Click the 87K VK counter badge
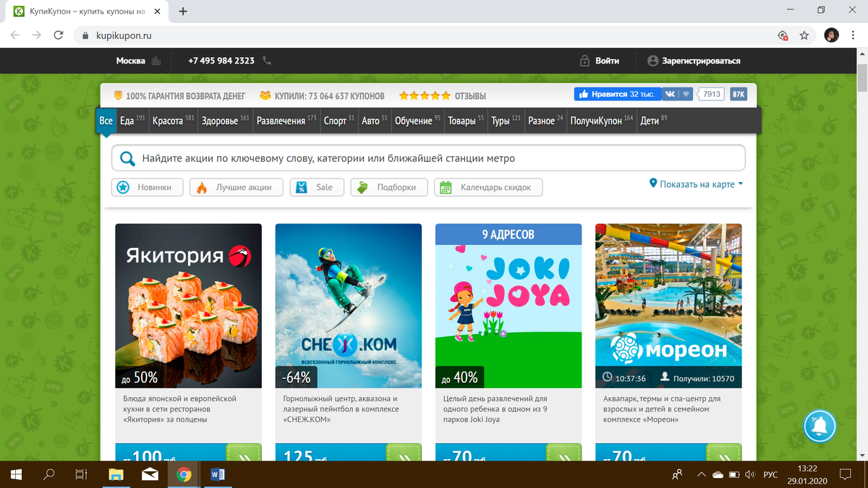The image size is (868, 488). click(739, 94)
